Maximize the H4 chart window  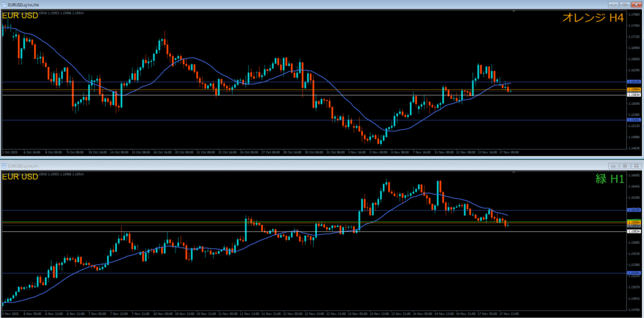click(x=624, y=4)
